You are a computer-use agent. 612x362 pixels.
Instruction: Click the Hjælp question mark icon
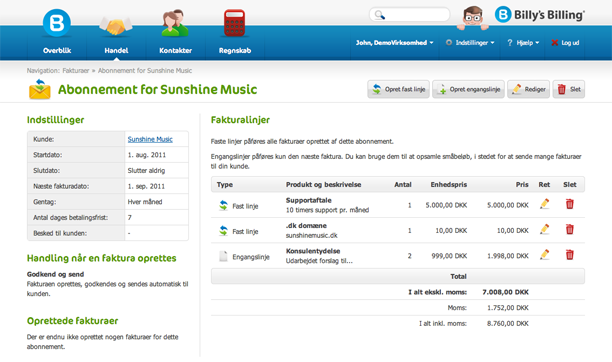click(x=510, y=43)
